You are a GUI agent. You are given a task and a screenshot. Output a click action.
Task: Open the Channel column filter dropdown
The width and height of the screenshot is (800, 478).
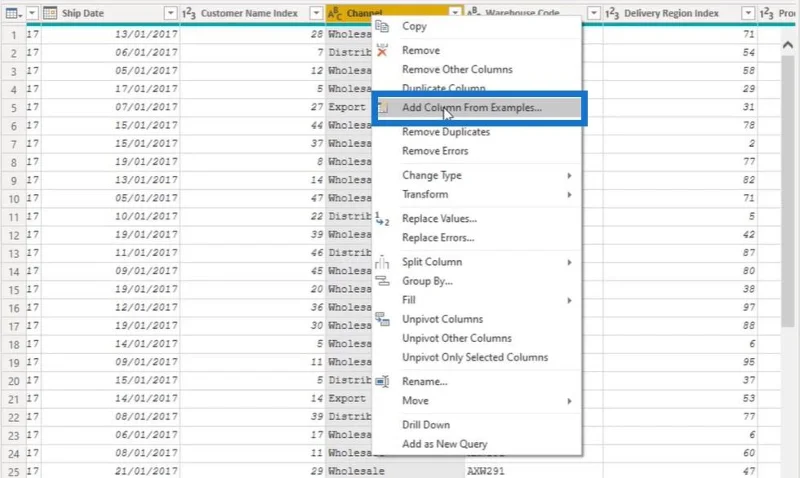pyautogui.click(x=455, y=11)
